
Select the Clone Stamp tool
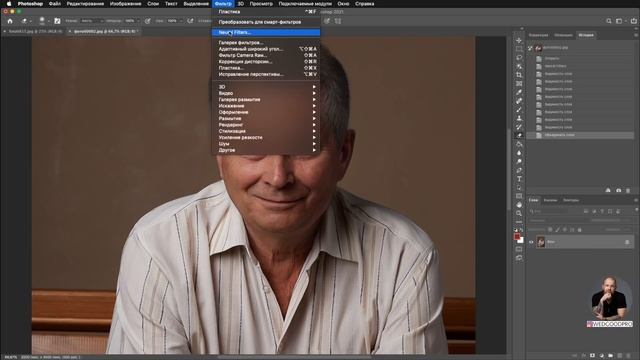519,118
